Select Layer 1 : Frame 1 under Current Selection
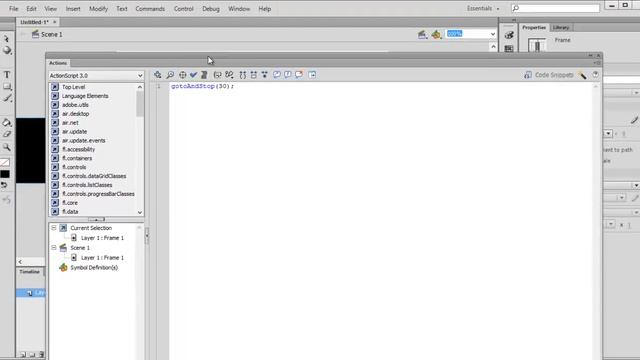640x360 pixels. click(102, 238)
